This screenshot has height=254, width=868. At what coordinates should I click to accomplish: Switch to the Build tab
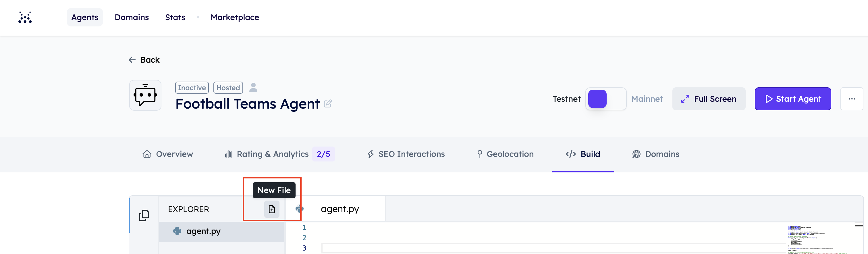(583, 154)
